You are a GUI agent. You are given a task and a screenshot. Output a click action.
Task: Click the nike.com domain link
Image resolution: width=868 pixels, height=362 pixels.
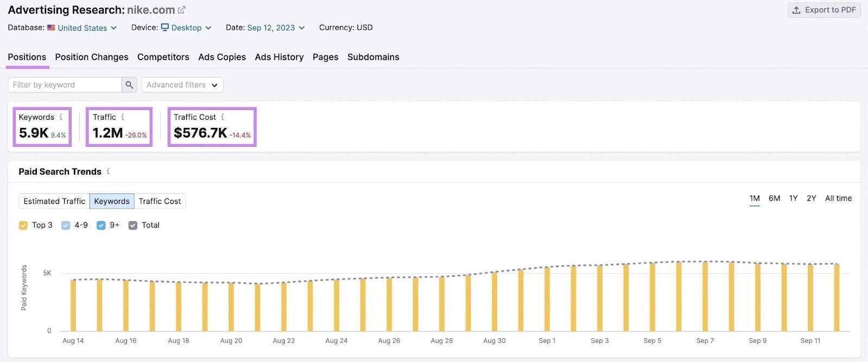[151, 10]
